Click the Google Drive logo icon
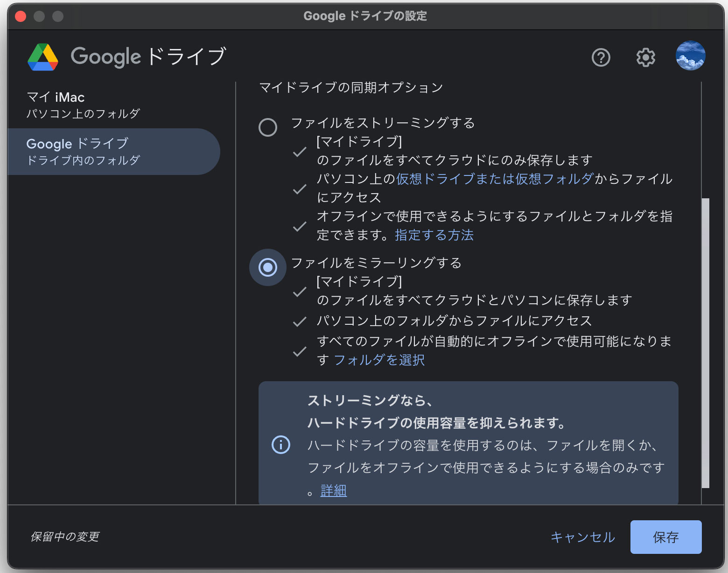The image size is (728, 573). tap(43, 57)
